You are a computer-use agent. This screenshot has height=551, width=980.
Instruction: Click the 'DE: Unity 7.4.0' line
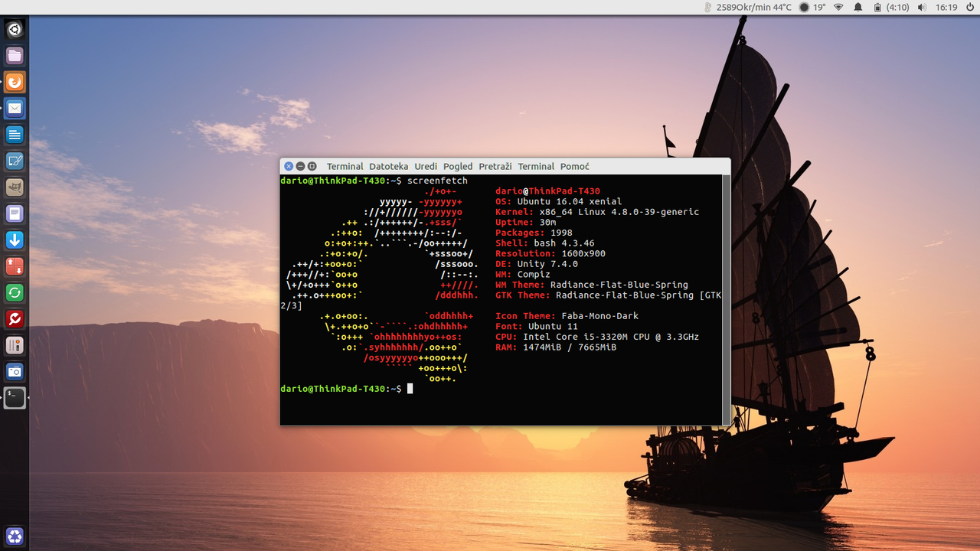point(537,264)
